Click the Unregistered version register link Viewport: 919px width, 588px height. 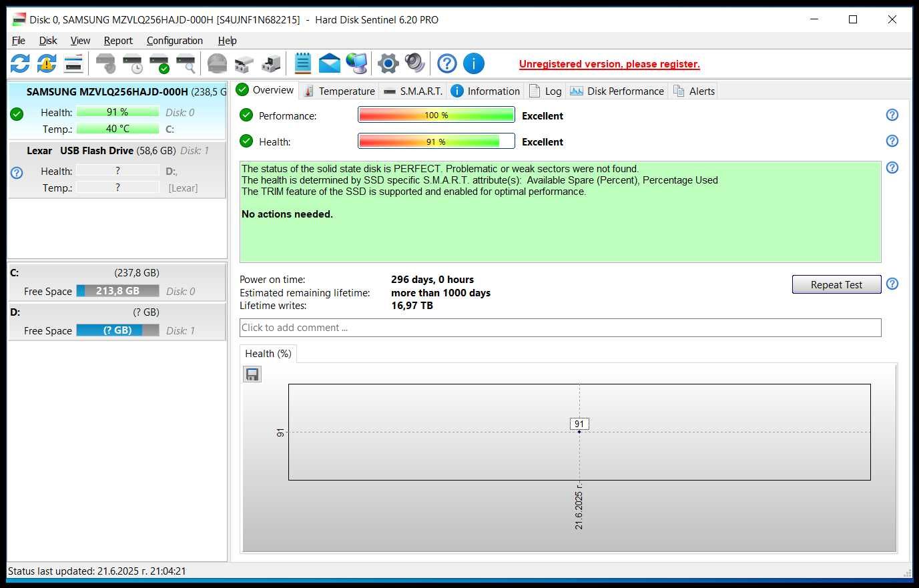pos(609,64)
